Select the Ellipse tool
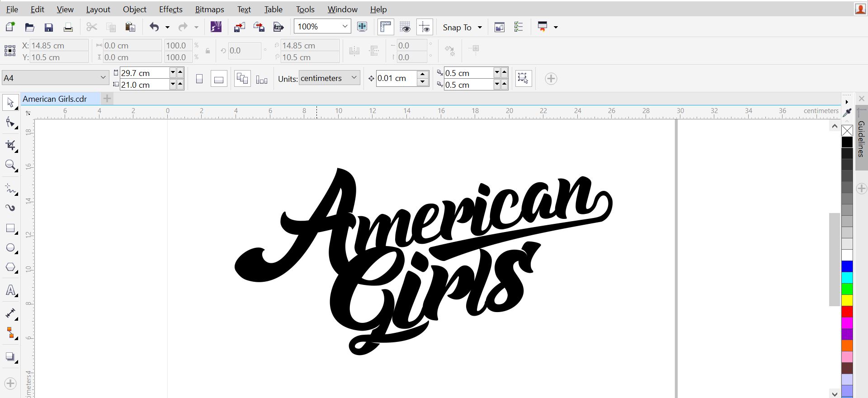 [10, 248]
